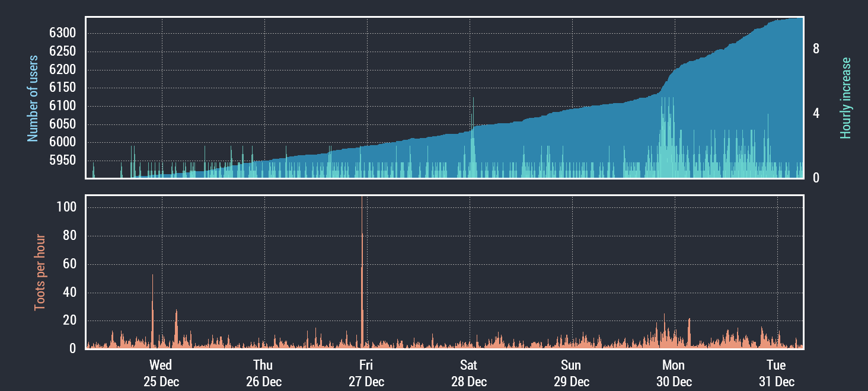The image size is (868, 391).
Task: Click the 8 tick on hourly increase axis
Action: point(816,49)
